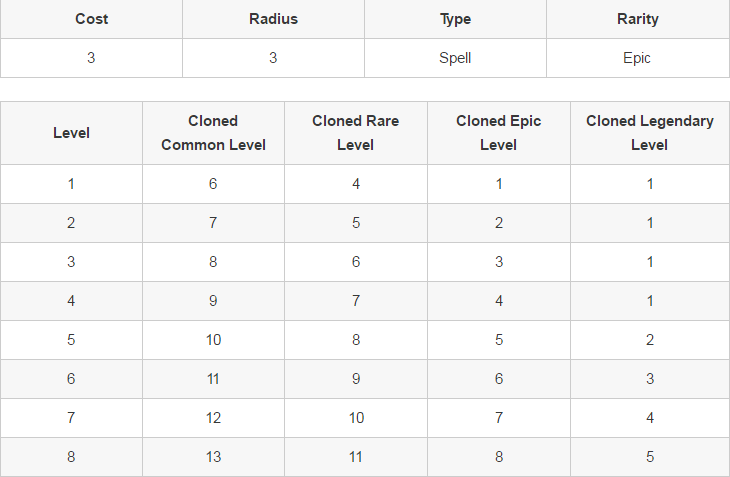Viewport: 730px width, 477px height.
Task: Click the Cost value 3 cell
Action: click(x=91, y=58)
